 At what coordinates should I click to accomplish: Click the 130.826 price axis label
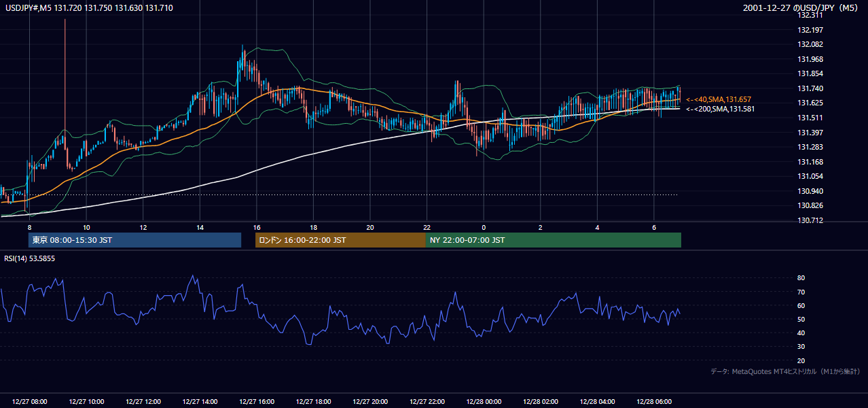pos(812,205)
